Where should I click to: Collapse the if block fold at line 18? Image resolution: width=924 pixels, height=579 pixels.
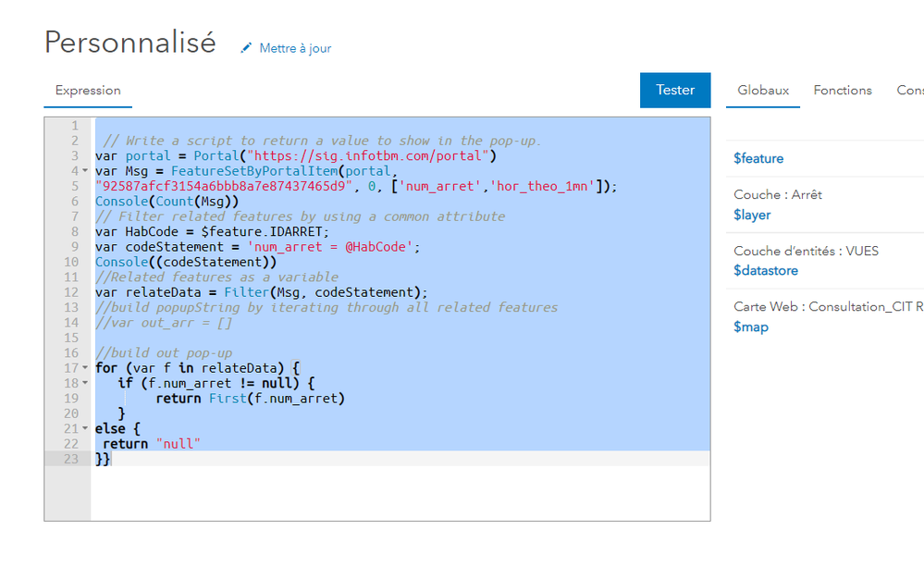(x=85, y=383)
